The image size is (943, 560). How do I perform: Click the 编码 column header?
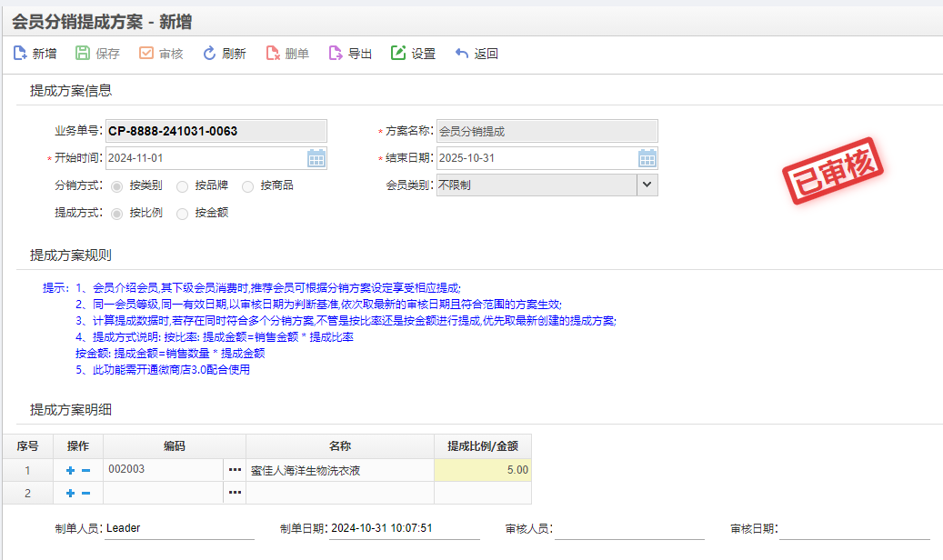[x=175, y=446]
